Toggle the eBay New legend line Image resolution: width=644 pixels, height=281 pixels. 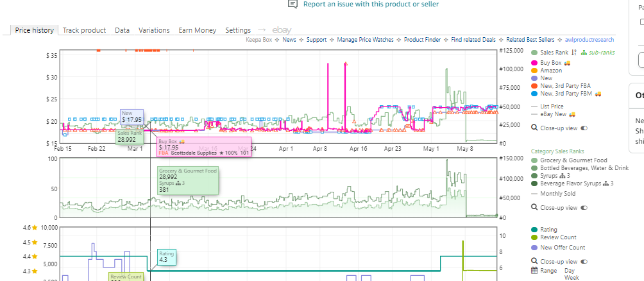point(534,114)
